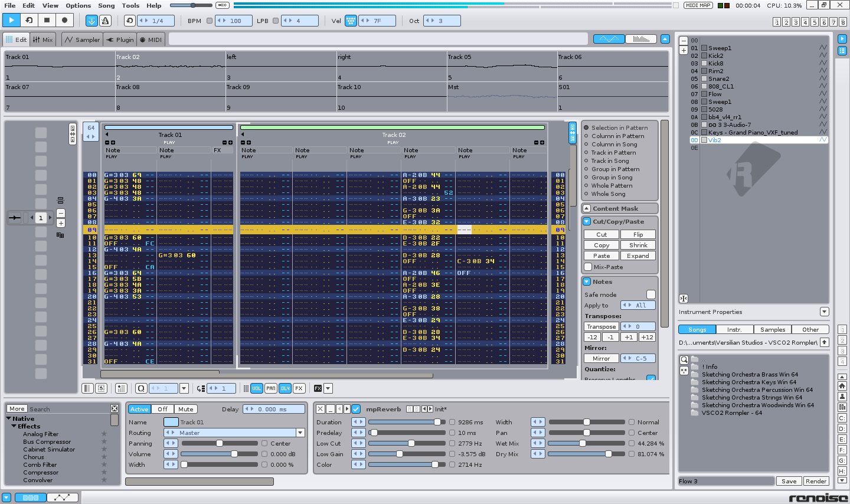Click Track 01 color swatch
Screen dimensions: 850x504
(171, 422)
